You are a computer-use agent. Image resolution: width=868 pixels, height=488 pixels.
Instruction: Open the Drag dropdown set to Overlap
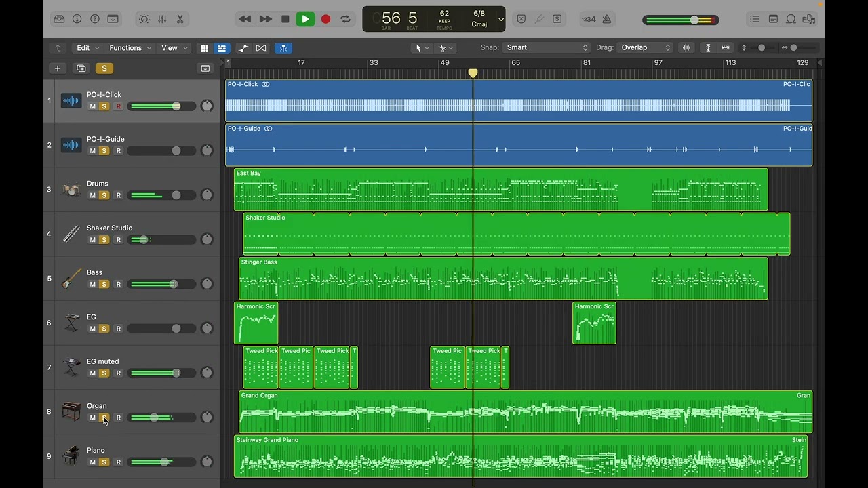(x=645, y=47)
